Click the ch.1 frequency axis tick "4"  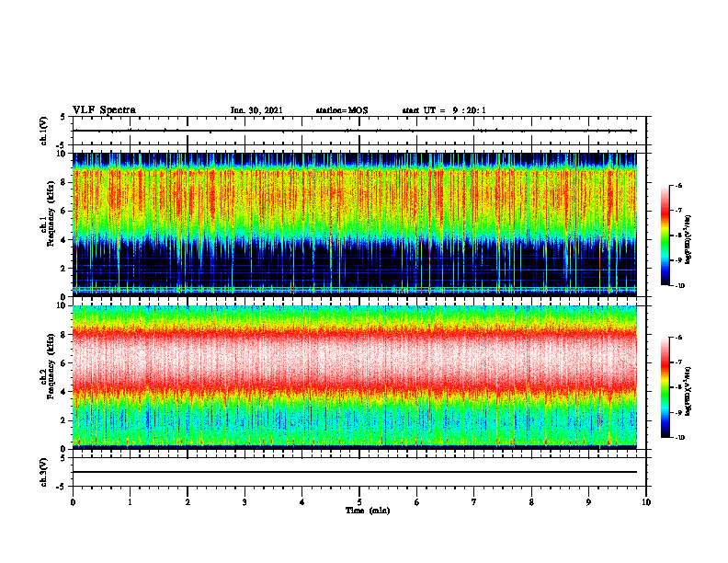64,240
